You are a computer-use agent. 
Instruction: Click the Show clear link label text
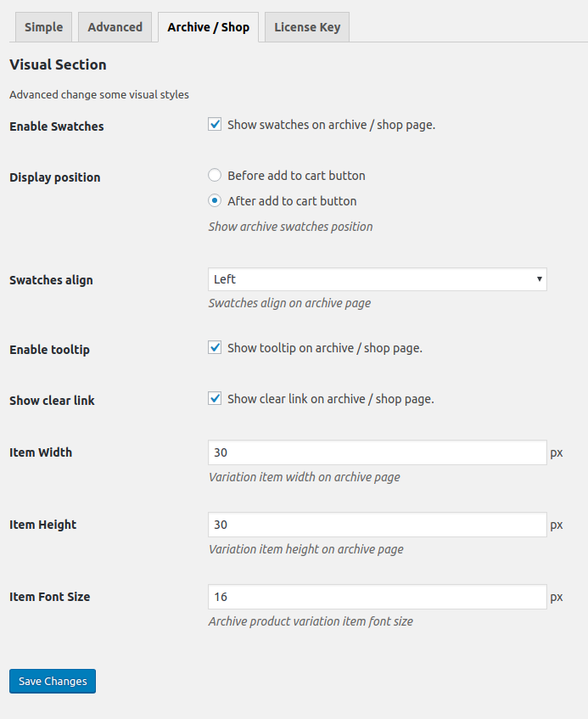coord(331,399)
